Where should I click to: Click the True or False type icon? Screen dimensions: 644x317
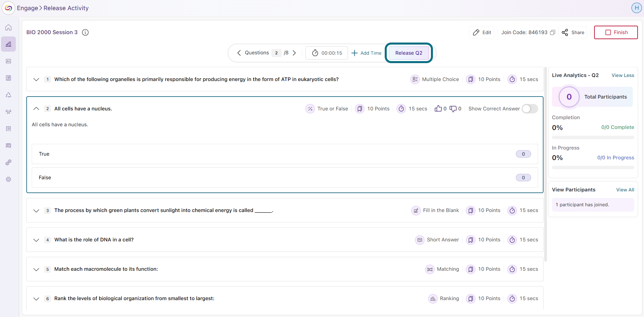[x=310, y=109]
